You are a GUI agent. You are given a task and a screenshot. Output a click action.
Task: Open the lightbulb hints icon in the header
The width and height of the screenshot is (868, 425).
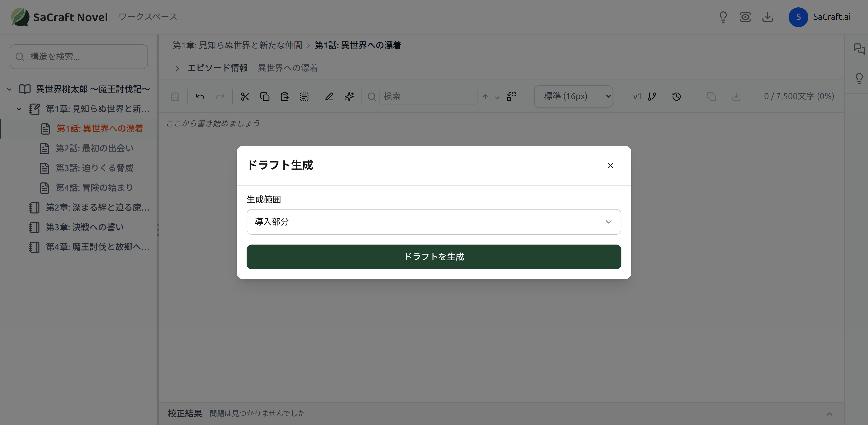(723, 17)
